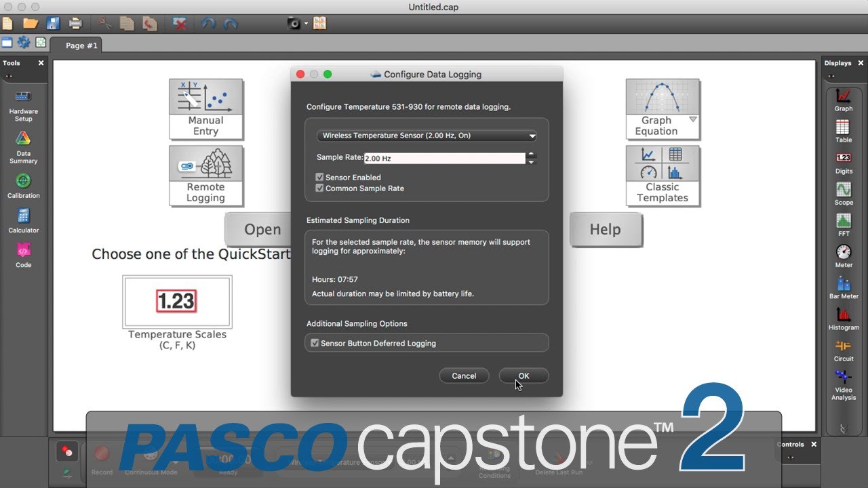Click Cancel in Configure Data Logging
The width and height of the screenshot is (868, 488).
(464, 376)
